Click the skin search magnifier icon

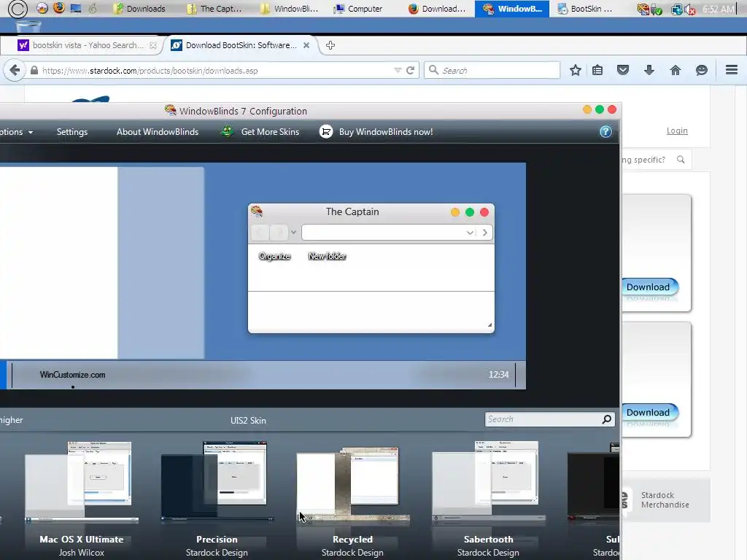click(606, 419)
